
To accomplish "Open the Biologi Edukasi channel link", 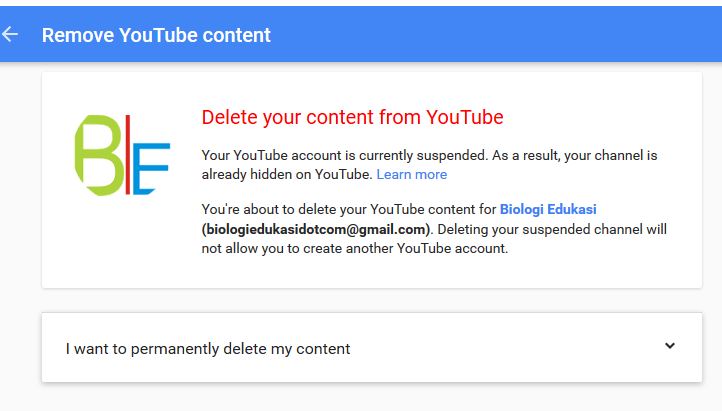I will (x=548, y=209).
